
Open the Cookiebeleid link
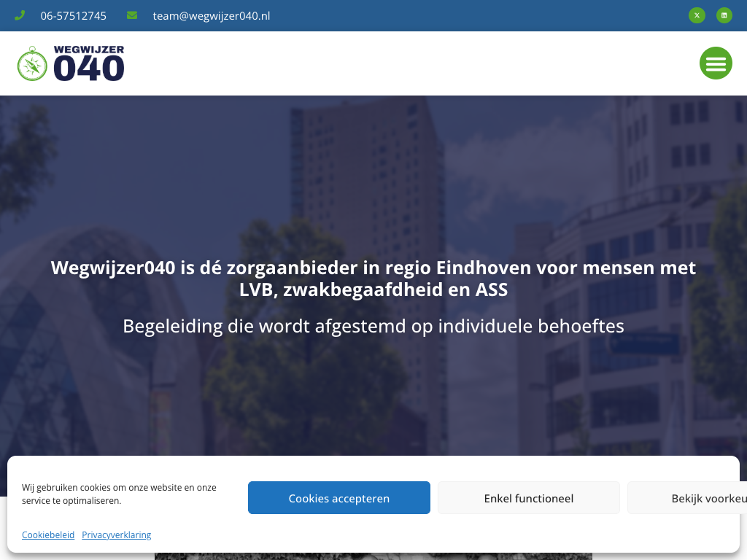(x=48, y=534)
